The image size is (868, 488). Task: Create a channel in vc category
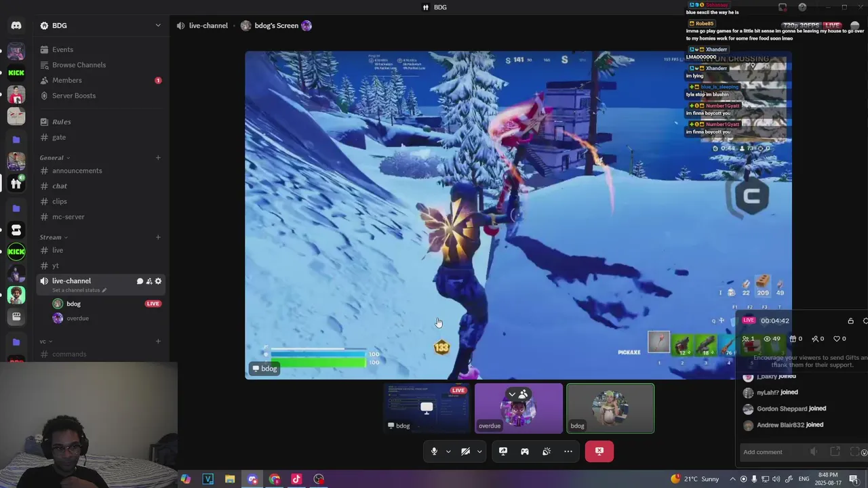pyautogui.click(x=158, y=342)
